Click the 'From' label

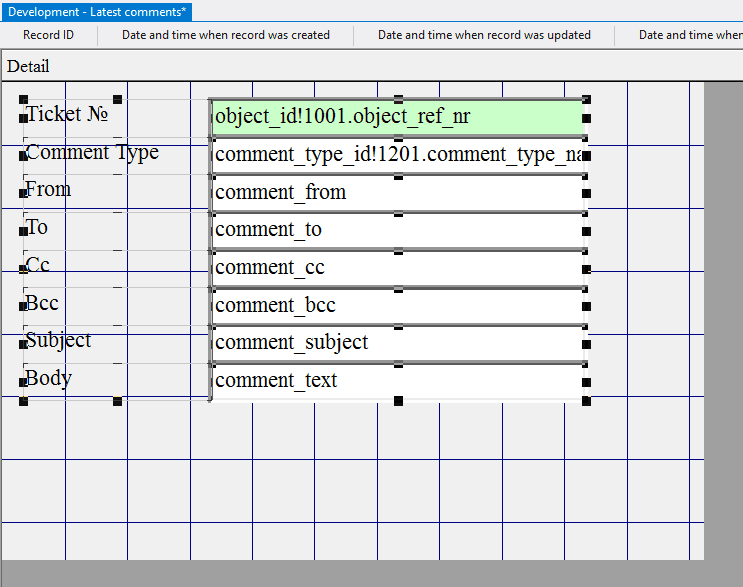[49, 190]
